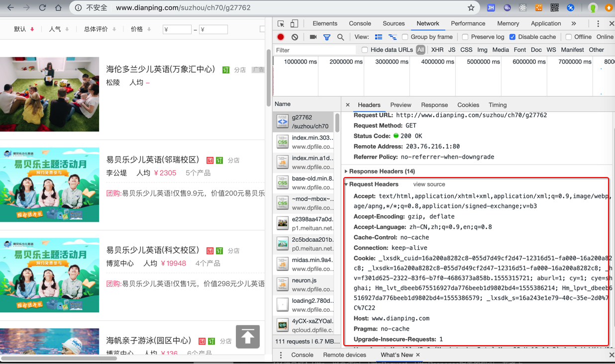
Task: Reload the page with the refresh icon
Action: pyautogui.click(x=42, y=8)
